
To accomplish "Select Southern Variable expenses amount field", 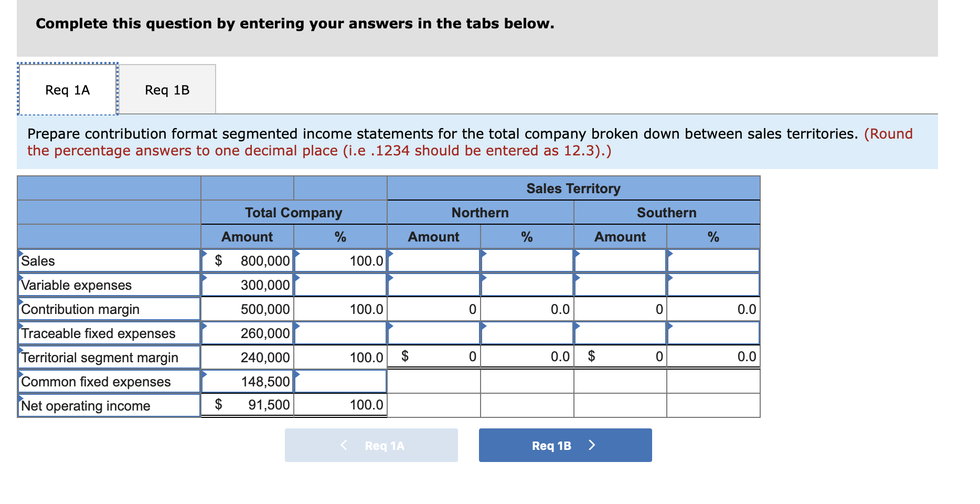I will point(620,285).
